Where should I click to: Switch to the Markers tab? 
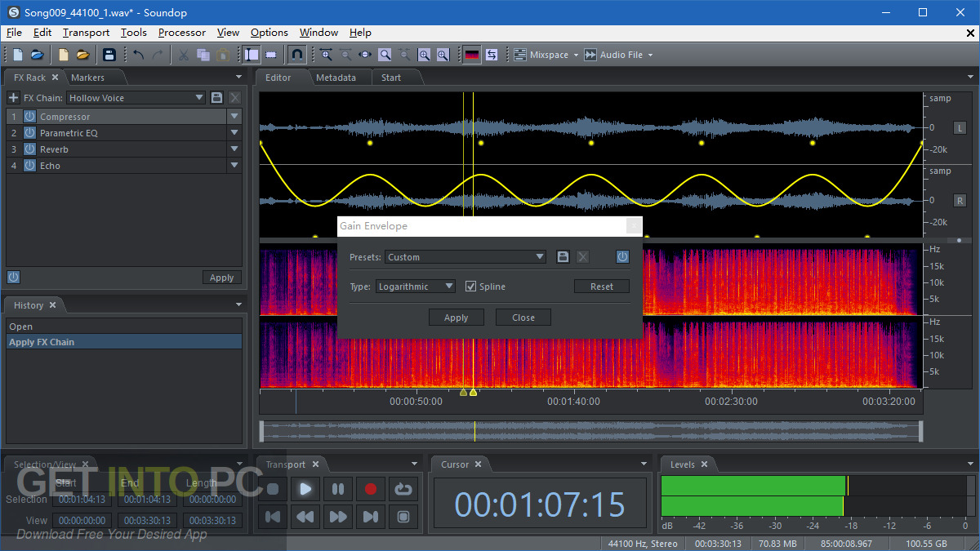pos(88,78)
